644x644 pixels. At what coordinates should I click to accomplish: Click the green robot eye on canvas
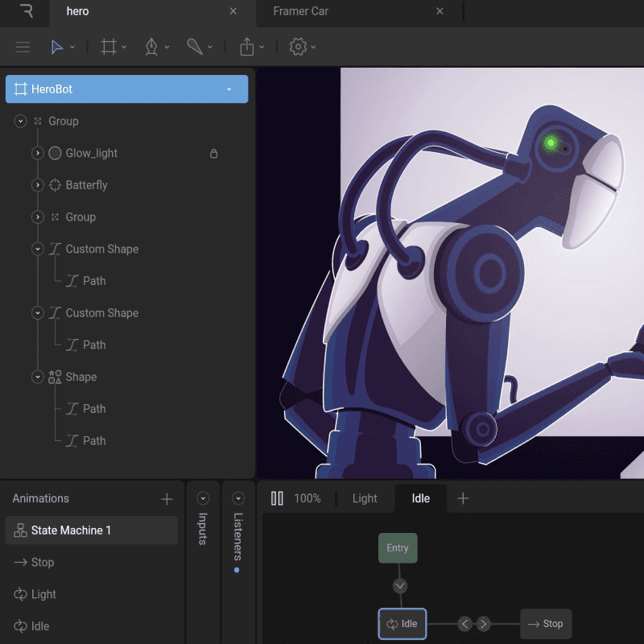point(551,143)
